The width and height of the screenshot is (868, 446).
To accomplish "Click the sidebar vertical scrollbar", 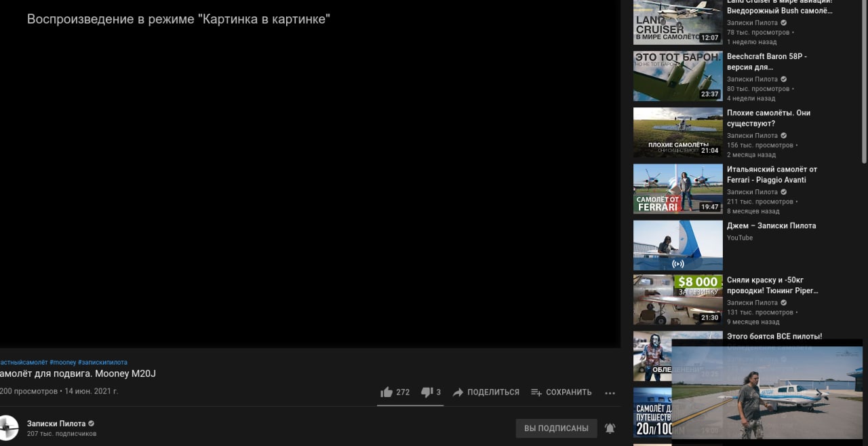I will pos(864,81).
